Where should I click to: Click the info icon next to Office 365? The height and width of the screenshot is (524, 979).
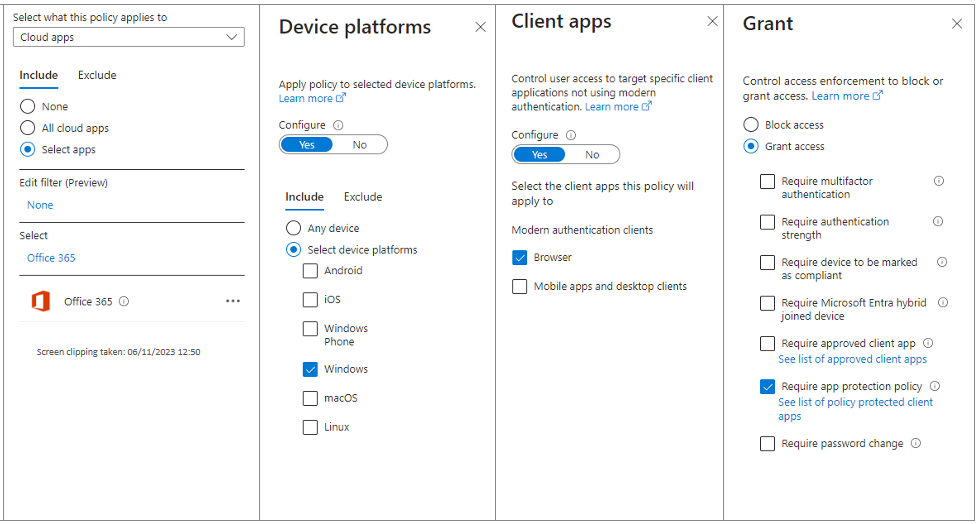tap(124, 302)
